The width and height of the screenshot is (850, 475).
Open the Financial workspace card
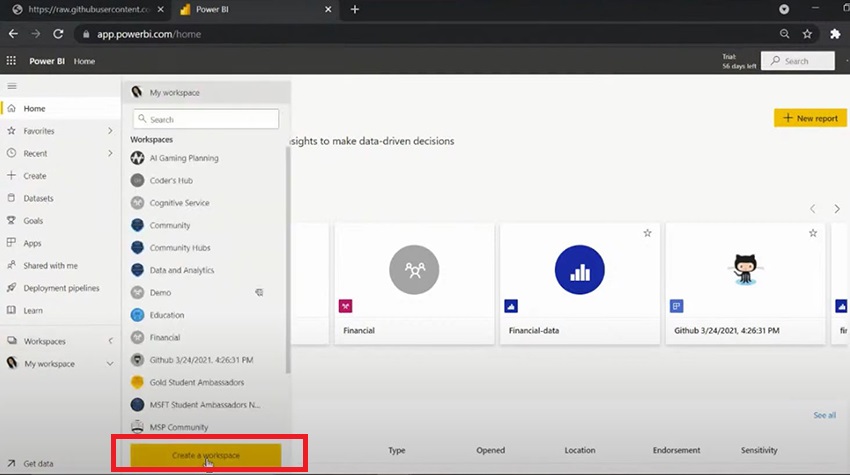point(414,283)
